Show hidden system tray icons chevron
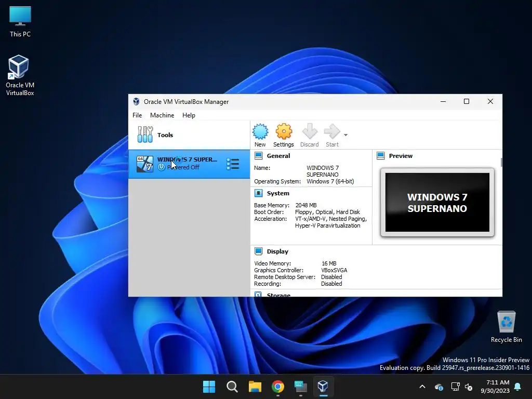 click(x=422, y=387)
